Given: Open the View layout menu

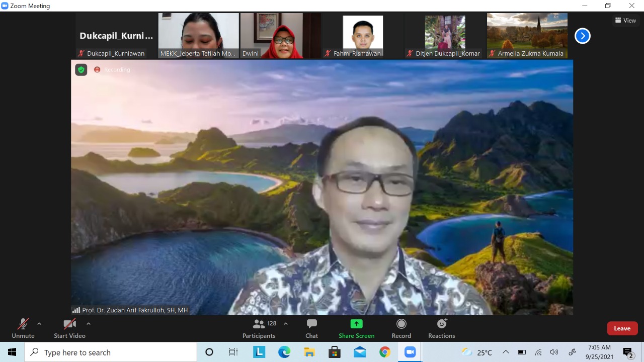Looking at the screenshot, I should pos(625,21).
